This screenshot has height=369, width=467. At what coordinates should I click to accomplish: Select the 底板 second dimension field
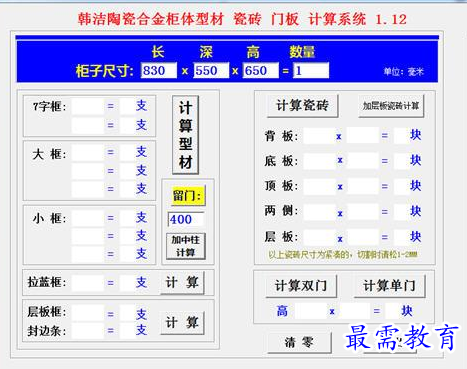point(363,161)
